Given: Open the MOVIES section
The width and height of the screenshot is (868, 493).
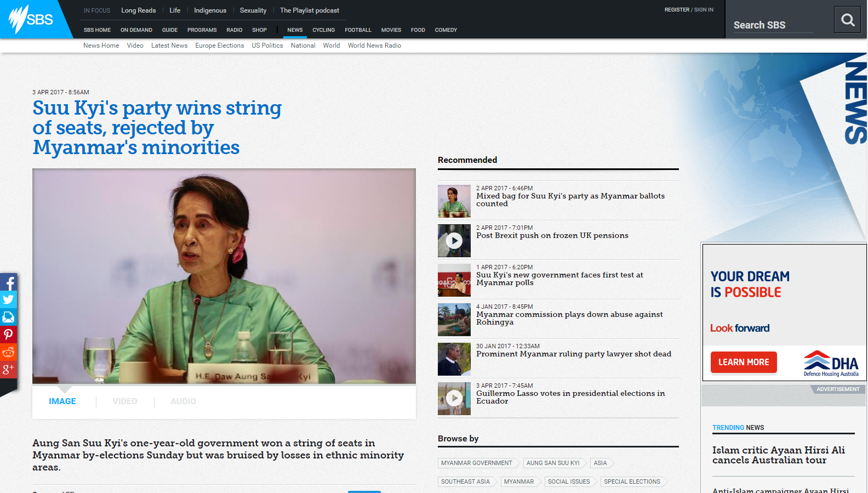Looking at the screenshot, I should tap(391, 30).
